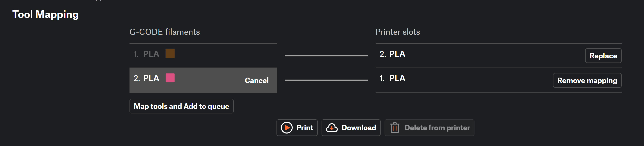Viewport: 644px width, 146px height.
Task: Click the pink filament color swatch
Action: click(x=170, y=78)
